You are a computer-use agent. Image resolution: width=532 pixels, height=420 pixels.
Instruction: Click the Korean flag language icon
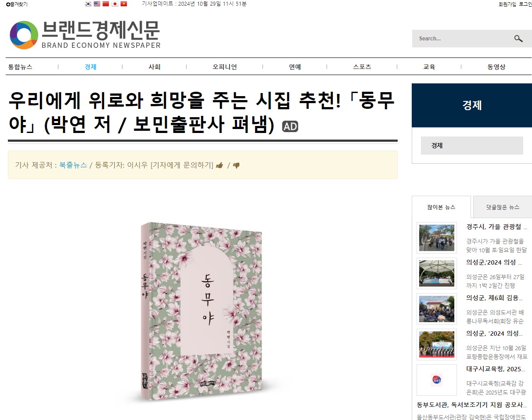[x=88, y=4]
